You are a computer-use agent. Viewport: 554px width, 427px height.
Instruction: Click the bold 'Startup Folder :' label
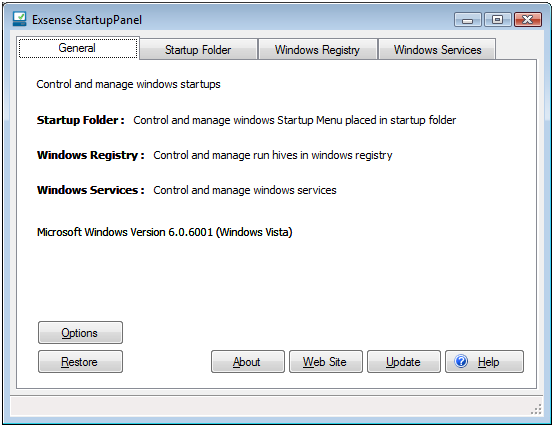[81, 120]
